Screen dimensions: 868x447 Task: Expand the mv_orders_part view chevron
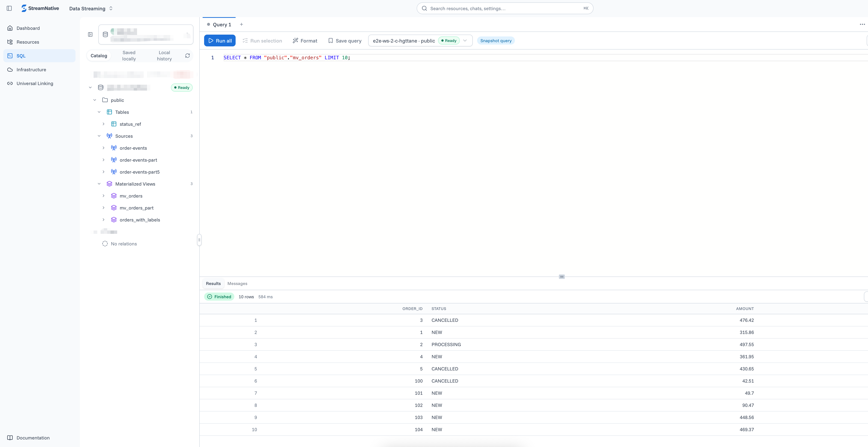click(x=104, y=208)
